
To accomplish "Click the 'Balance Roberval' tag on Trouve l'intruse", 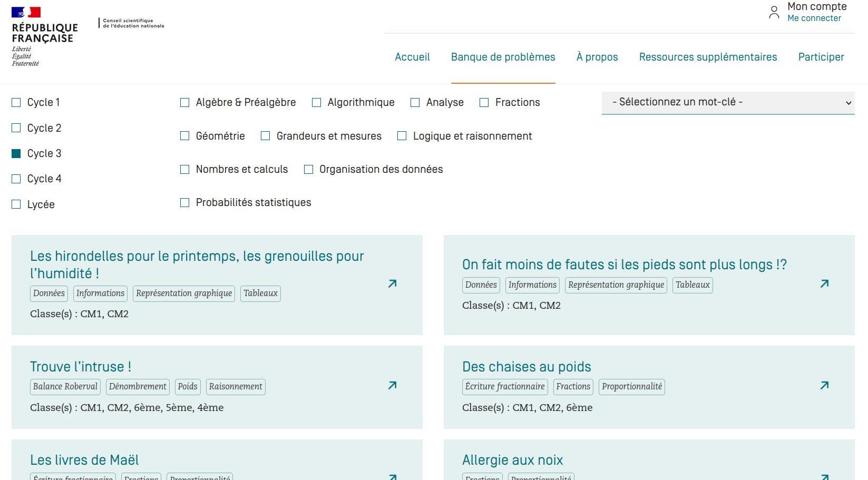I will click(65, 386).
